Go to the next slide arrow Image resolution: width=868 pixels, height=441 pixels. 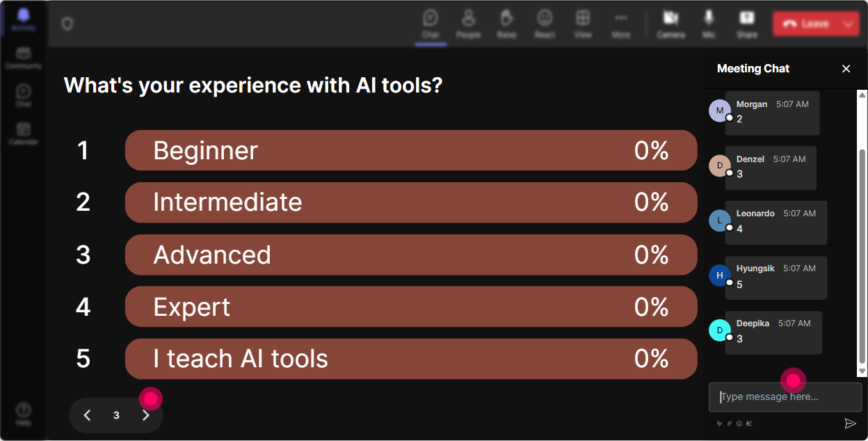145,415
